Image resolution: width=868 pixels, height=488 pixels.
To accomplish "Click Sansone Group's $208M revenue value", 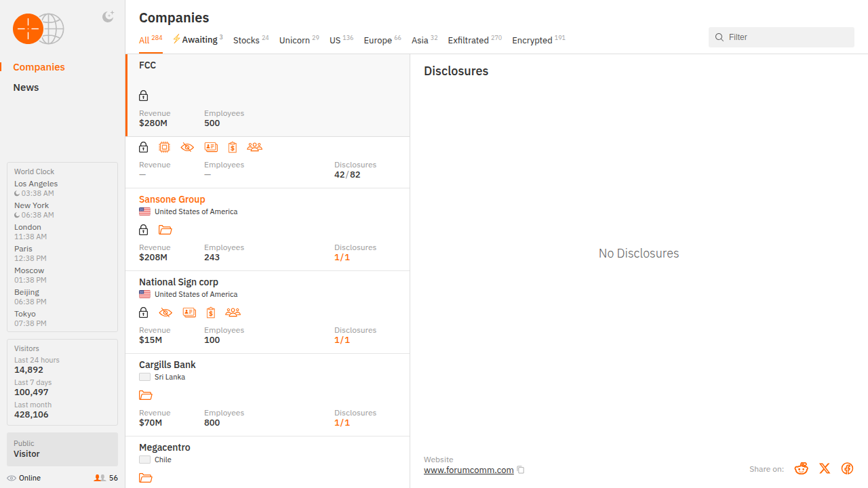I will [153, 257].
